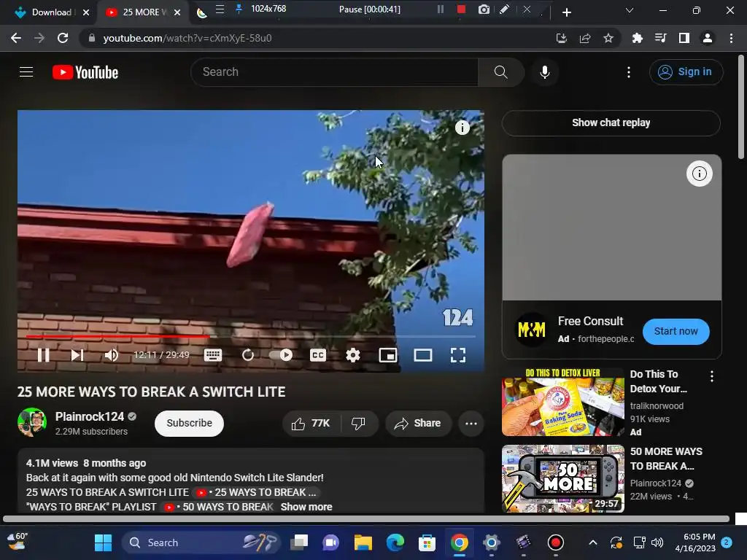Image resolution: width=747 pixels, height=560 pixels.
Task: Toggle closed captions (CC)
Action: click(x=318, y=355)
